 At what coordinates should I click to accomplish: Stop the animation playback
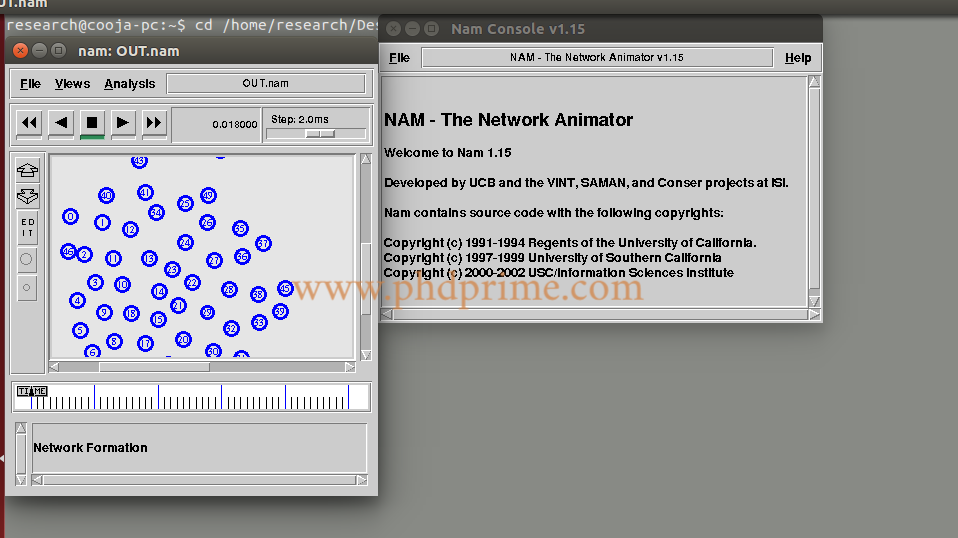click(x=92, y=123)
